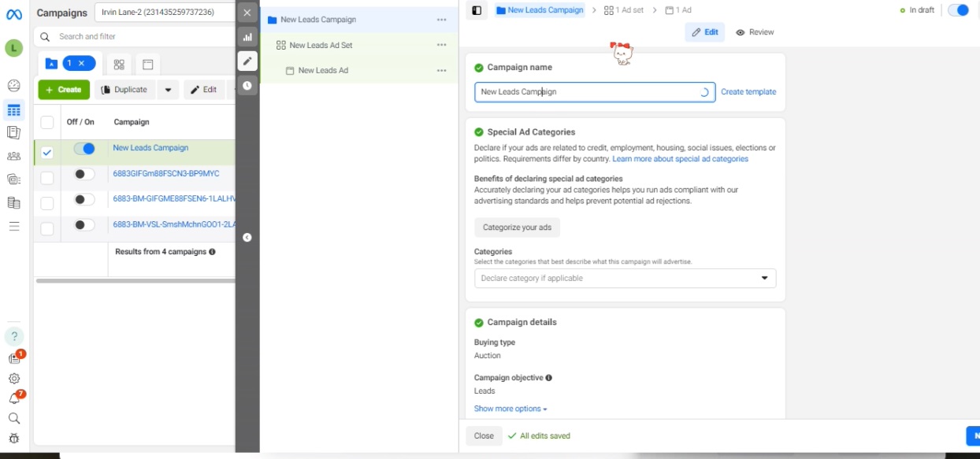
Task: Select New Leads Campaign breadcrumb
Action: pos(540,10)
